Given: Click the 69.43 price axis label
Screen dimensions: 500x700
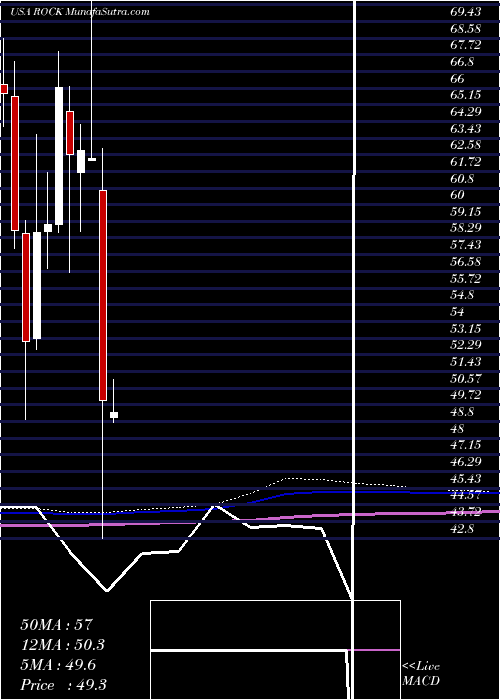Looking at the screenshot, I should click(x=466, y=12).
